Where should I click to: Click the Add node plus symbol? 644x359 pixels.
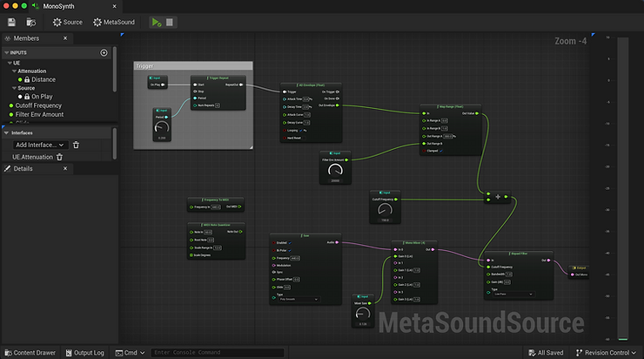(498, 197)
